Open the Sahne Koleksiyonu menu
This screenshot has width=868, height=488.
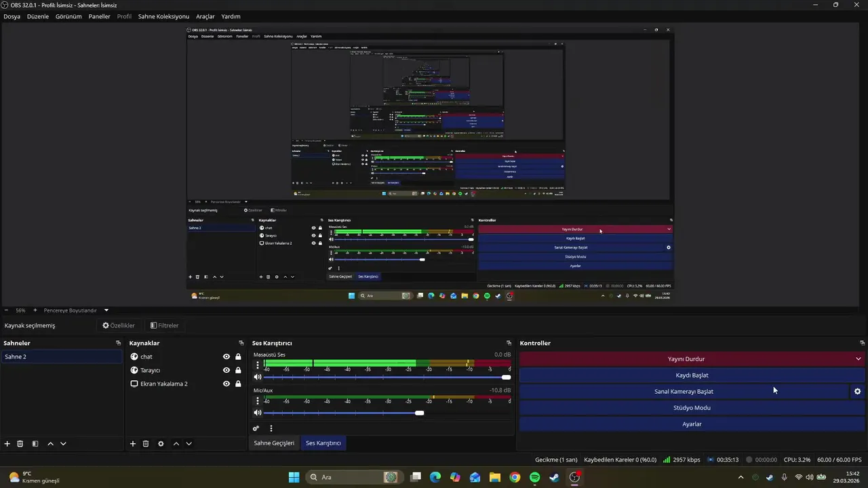163,16
